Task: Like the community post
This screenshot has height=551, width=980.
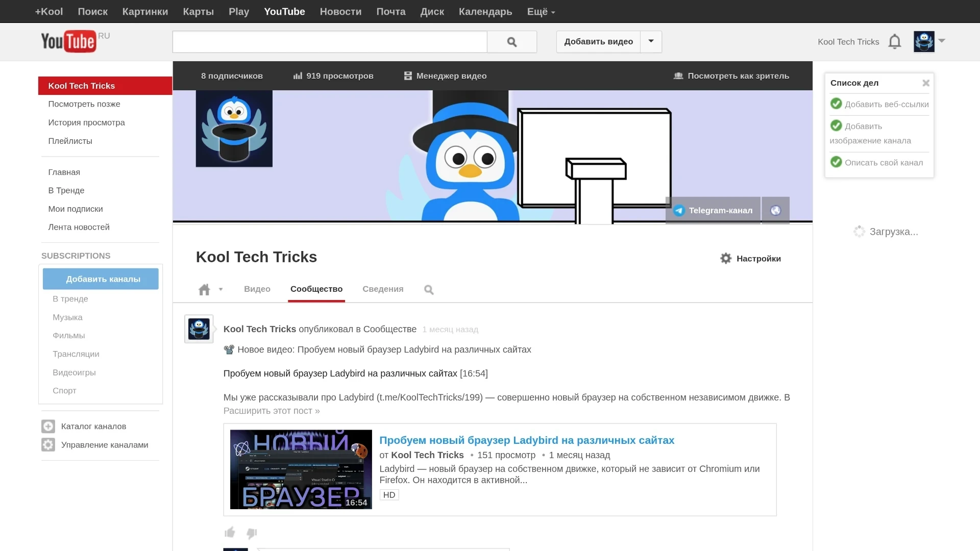Action: (230, 533)
